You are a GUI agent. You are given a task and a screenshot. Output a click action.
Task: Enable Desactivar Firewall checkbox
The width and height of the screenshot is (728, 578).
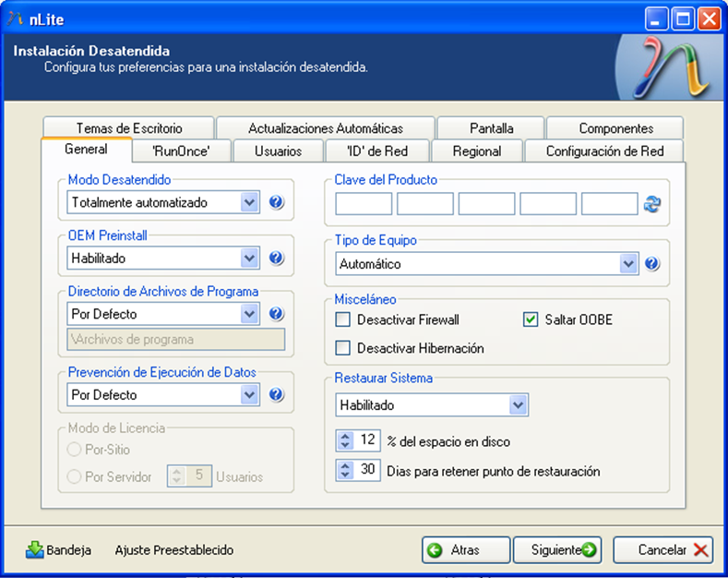coord(342,319)
